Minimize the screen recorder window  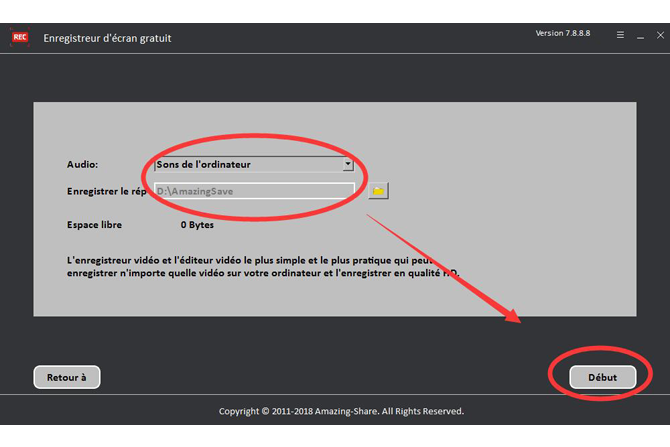[641, 36]
